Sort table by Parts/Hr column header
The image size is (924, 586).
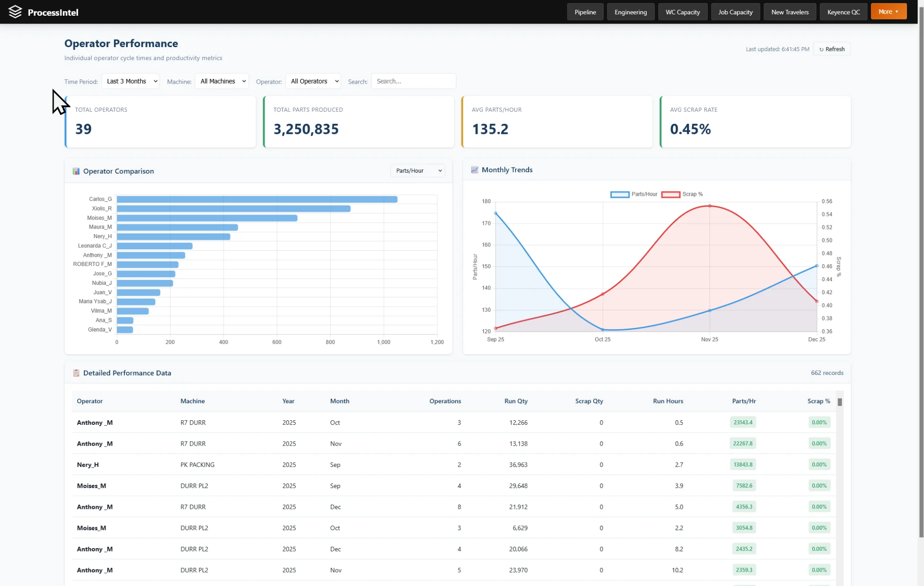(x=743, y=401)
